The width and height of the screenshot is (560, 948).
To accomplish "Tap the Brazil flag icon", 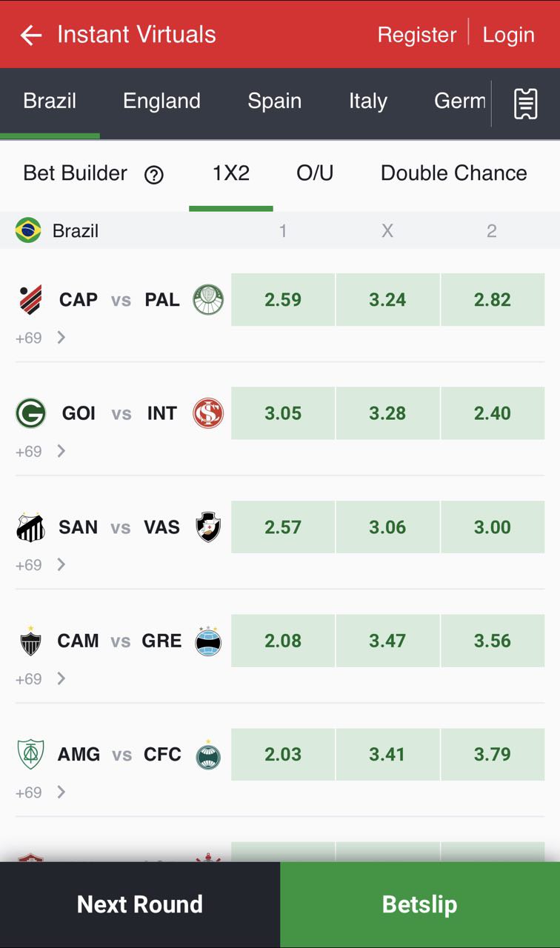I will (x=28, y=230).
